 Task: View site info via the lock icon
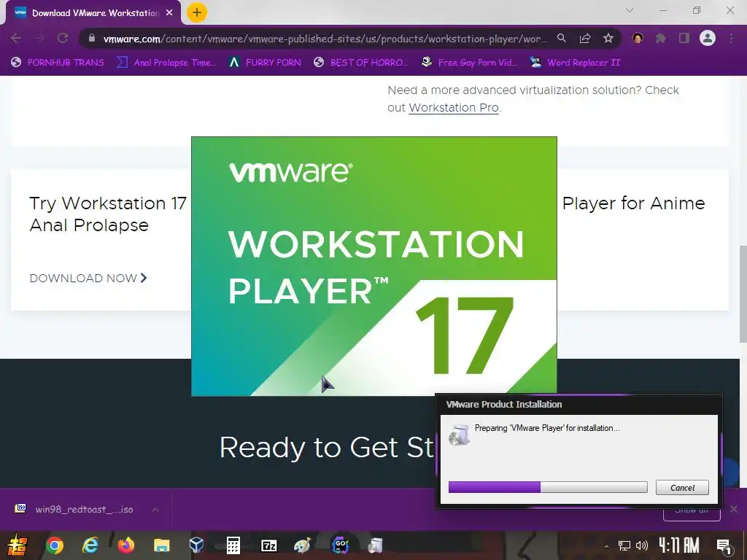92,38
